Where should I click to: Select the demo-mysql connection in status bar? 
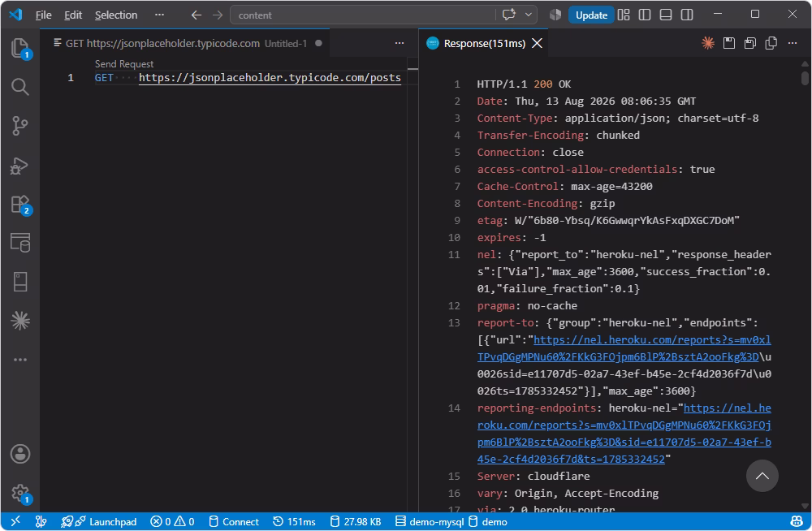click(x=430, y=521)
